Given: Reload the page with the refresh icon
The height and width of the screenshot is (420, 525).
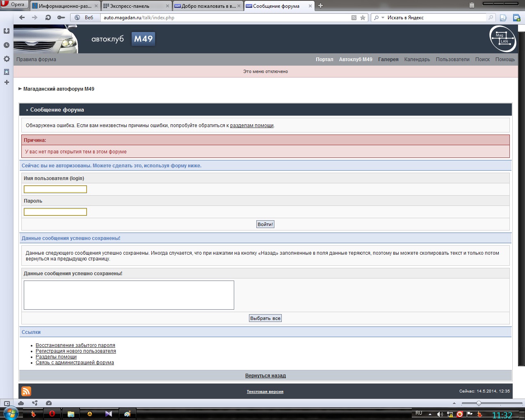Looking at the screenshot, I should pos(48,18).
